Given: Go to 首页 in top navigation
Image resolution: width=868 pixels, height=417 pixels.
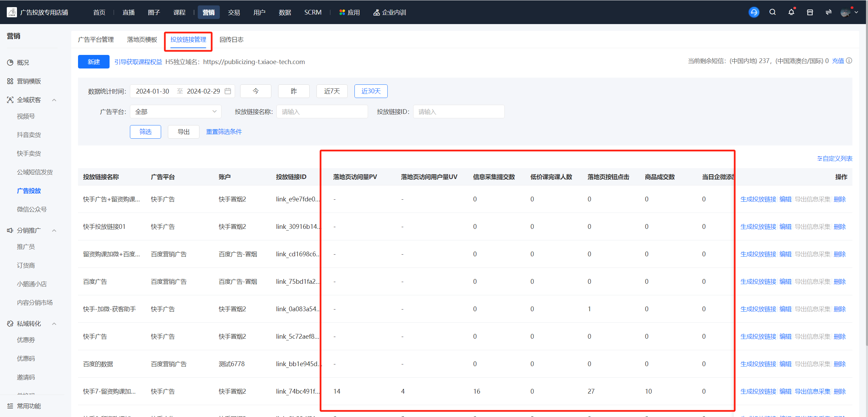Looking at the screenshot, I should click(99, 13).
